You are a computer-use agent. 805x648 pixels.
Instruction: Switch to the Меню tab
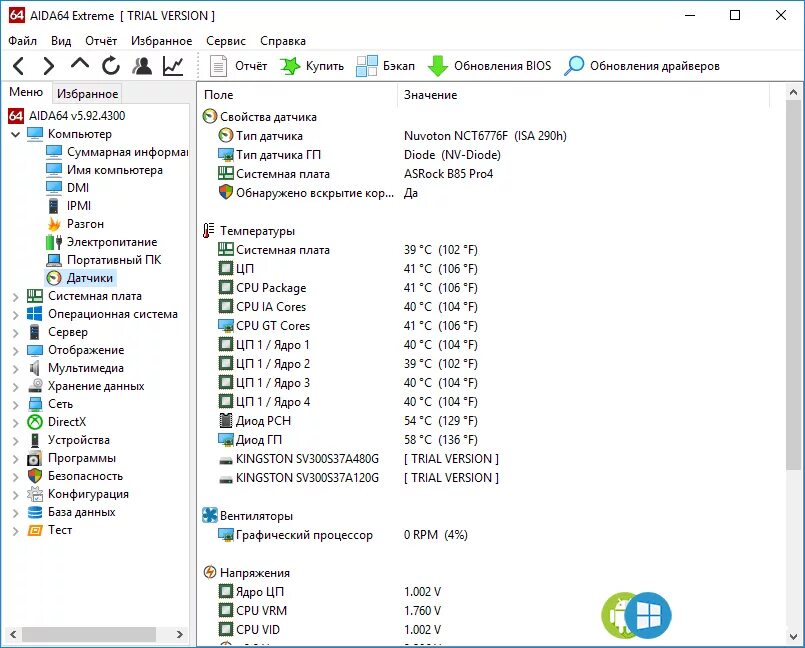26,92
